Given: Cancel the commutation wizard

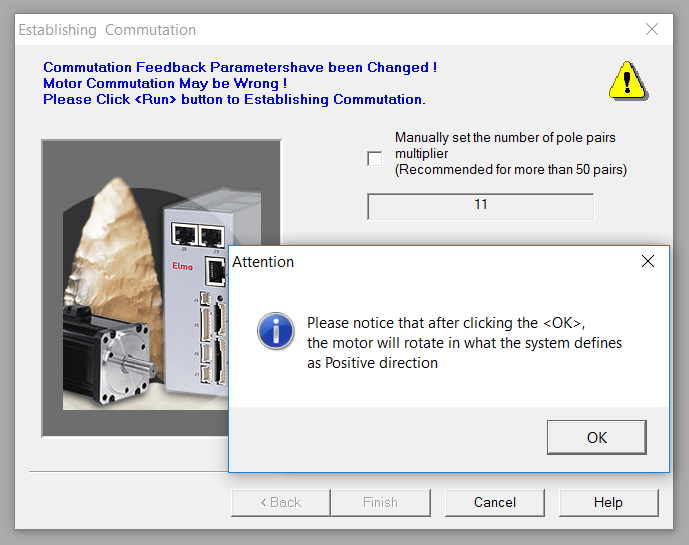Looking at the screenshot, I should click(495, 502).
